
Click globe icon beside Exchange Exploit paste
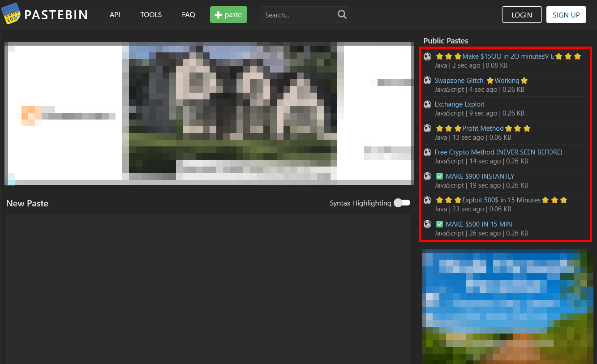(428, 104)
